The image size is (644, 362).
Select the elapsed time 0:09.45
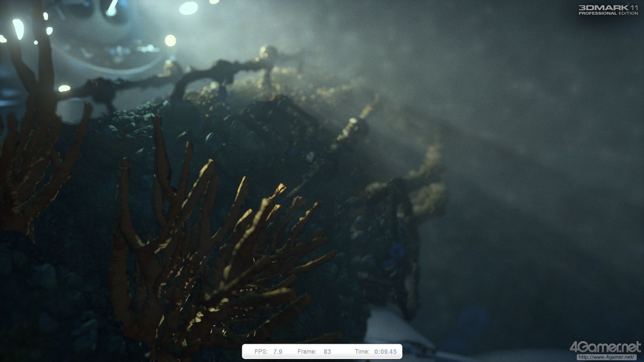coord(385,352)
